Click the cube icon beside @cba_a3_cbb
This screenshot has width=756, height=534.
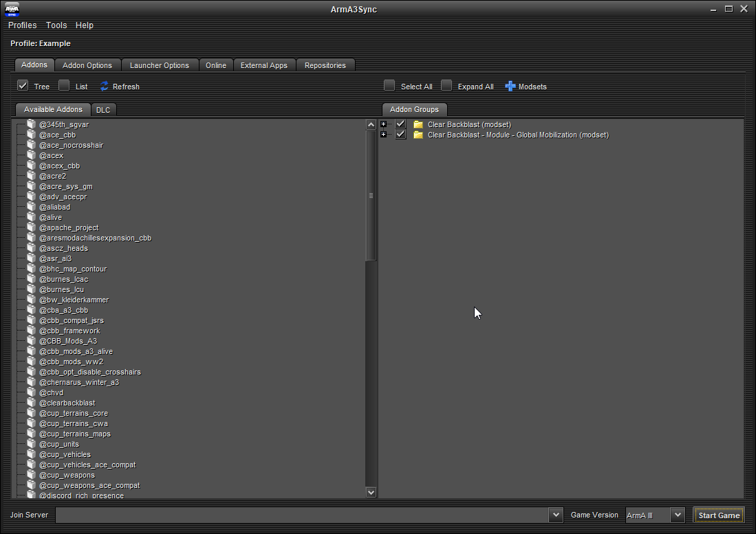coord(32,310)
